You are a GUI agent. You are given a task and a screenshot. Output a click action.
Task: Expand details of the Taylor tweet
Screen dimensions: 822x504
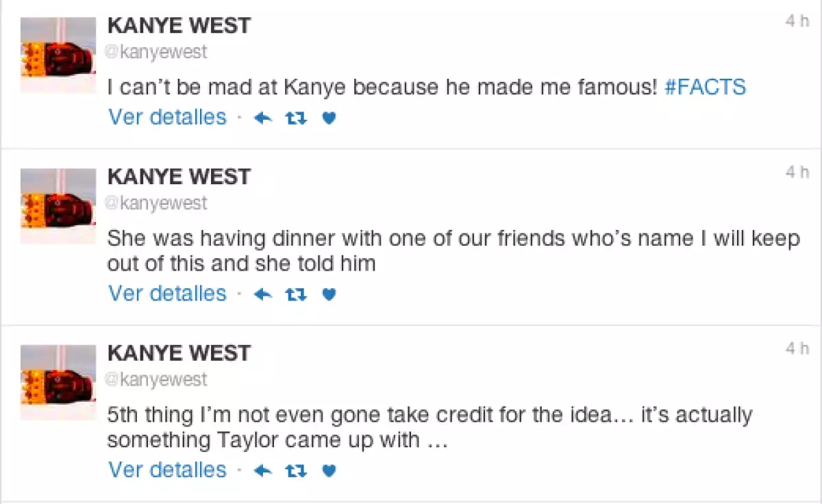pos(166,470)
